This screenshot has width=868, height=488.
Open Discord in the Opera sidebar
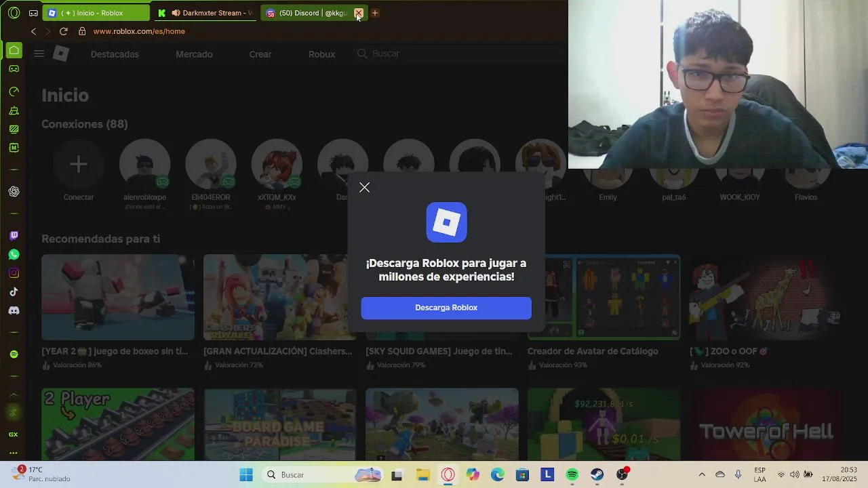14,310
